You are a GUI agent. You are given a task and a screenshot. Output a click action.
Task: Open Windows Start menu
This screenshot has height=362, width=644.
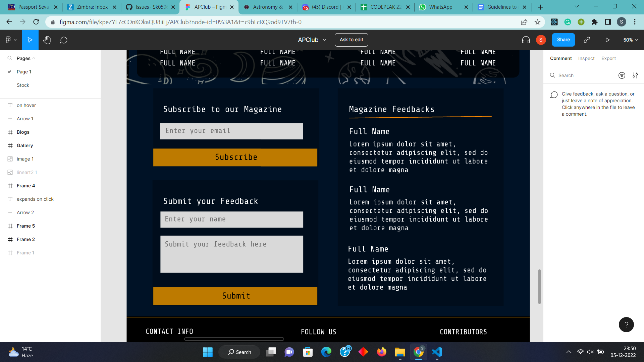click(x=208, y=352)
